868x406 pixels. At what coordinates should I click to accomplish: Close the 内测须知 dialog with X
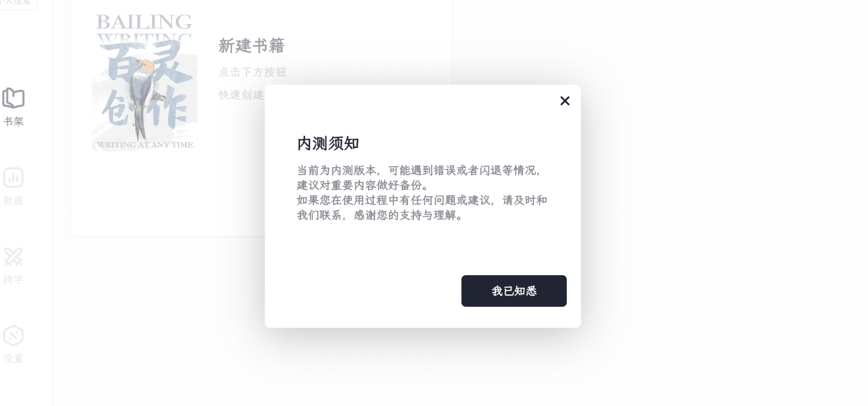pos(565,101)
